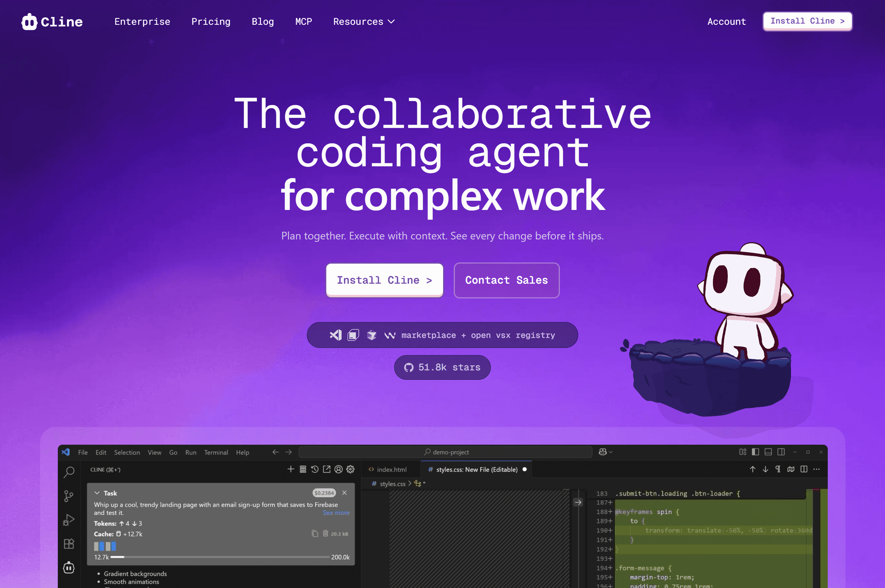
Task: Open Source Control in the activity bar
Action: point(69,496)
